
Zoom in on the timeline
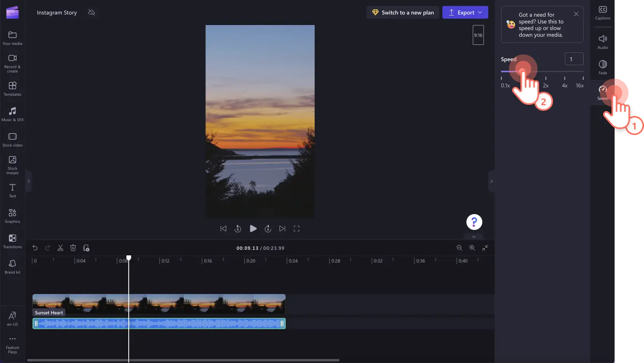tap(472, 248)
